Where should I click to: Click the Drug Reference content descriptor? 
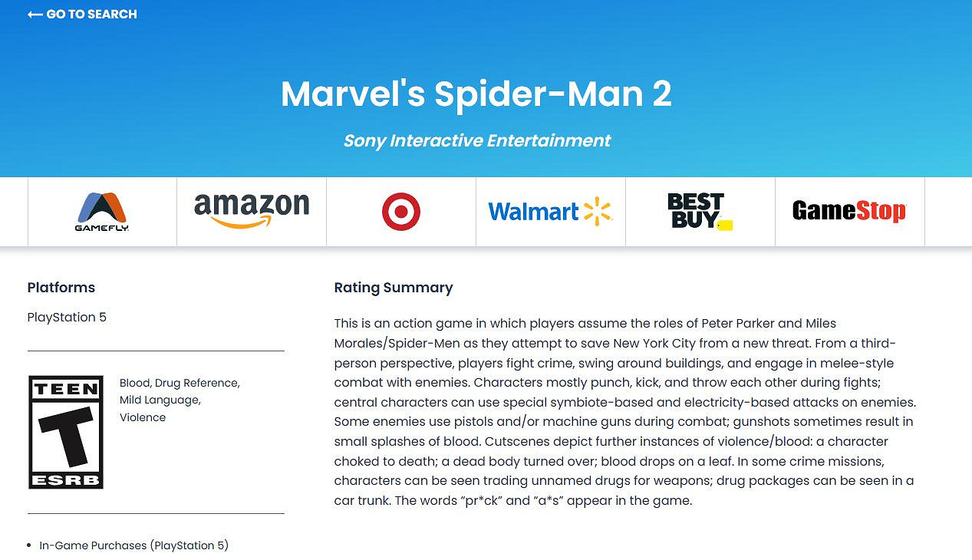click(197, 383)
